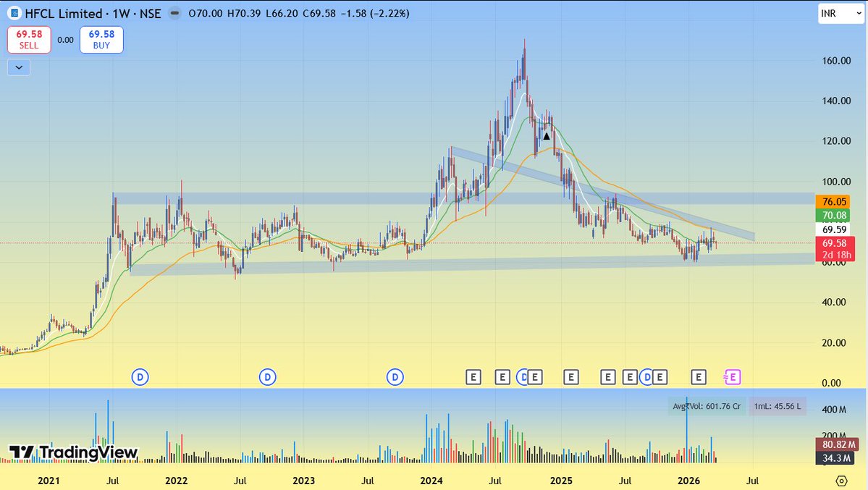Click the 2021 time axis label
The height and width of the screenshot is (490, 868).
pyautogui.click(x=49, y=481)
